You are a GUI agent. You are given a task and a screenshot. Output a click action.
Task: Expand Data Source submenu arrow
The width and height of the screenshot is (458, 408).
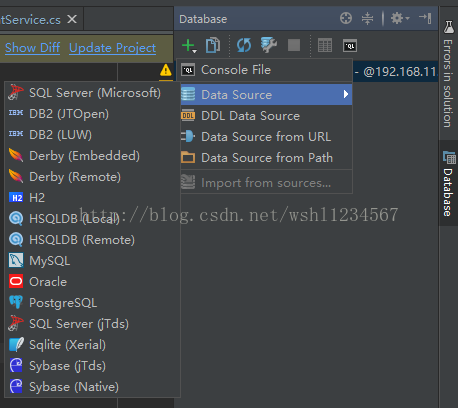346,95
